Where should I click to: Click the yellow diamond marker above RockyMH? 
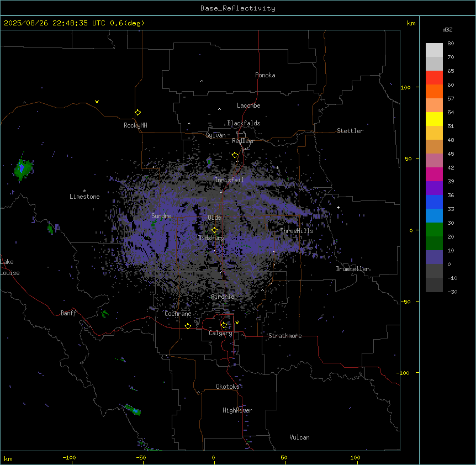pos(138,113)
